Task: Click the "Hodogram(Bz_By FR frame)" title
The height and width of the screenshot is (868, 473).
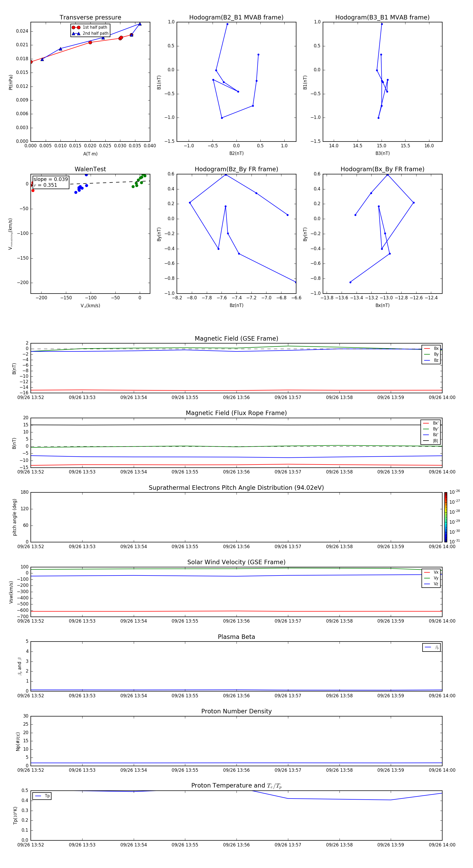Action: (236, 169)
